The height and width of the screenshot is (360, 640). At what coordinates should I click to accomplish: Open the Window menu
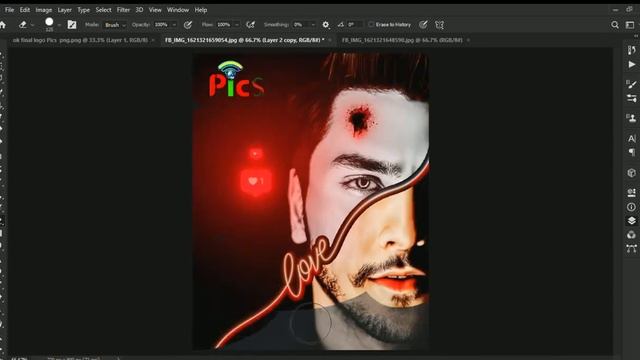point(178,10)
